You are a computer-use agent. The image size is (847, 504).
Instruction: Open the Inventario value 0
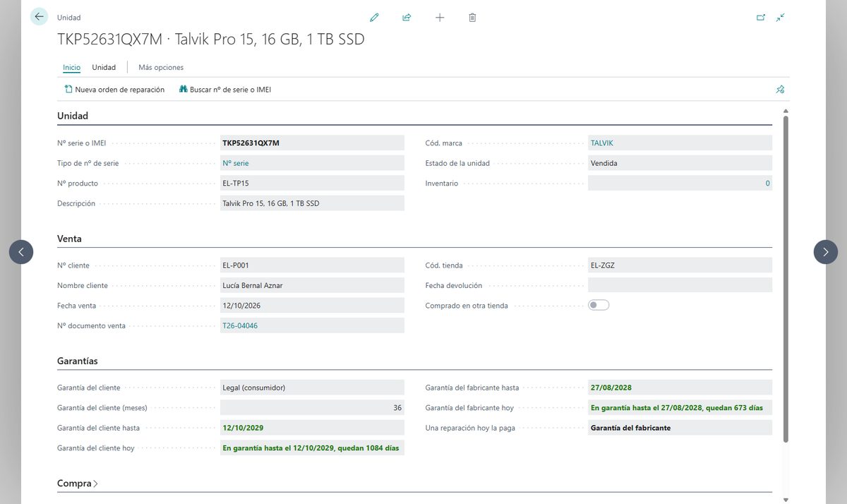pos(767,184)
